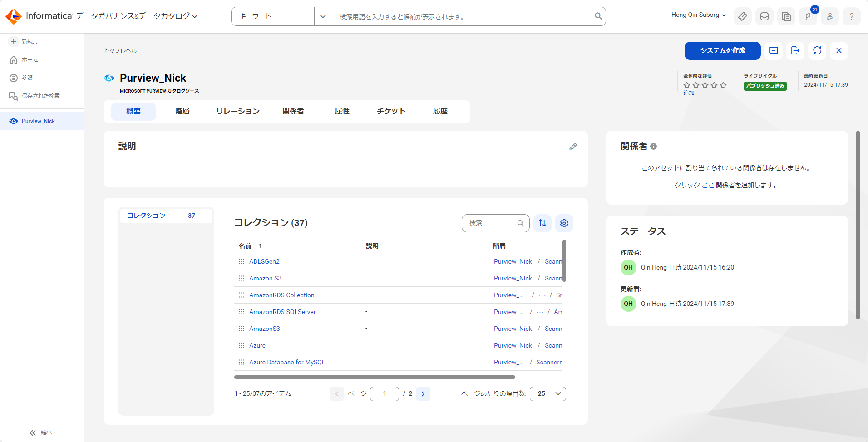This screenshot has width=868, height=442.
Task: Click the export icon in asset toolbar
Action: pos(795,51)
